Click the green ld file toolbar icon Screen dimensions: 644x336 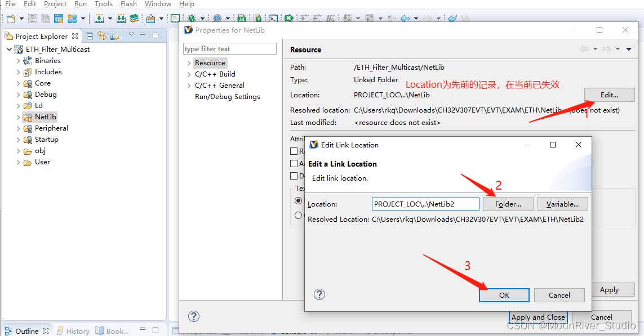tap(242, 19)
